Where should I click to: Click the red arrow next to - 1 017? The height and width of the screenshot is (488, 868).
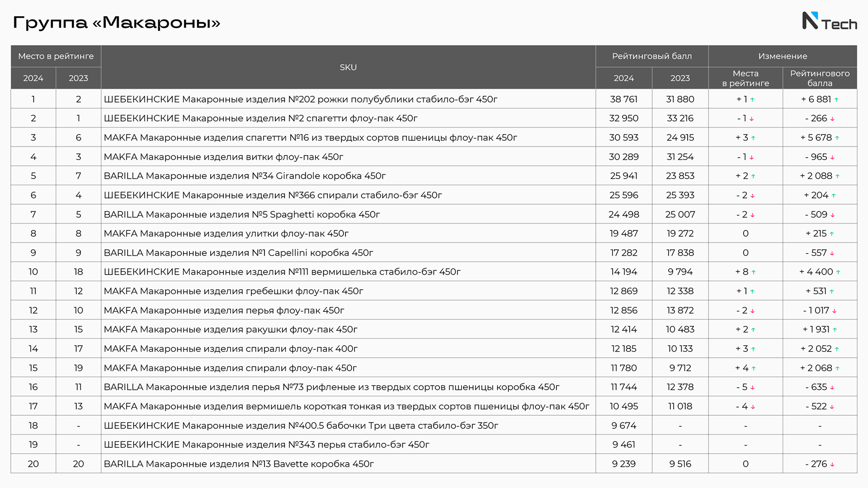tap(835, 311)
